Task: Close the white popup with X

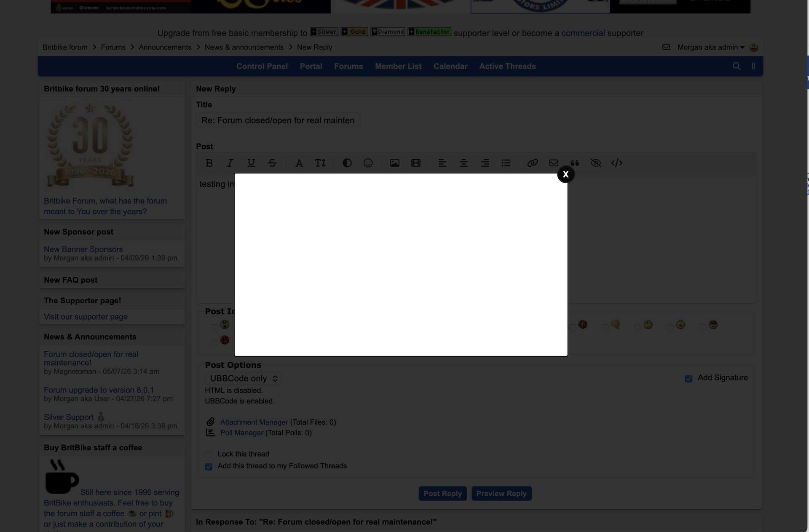Action: (x=565, y=174)
